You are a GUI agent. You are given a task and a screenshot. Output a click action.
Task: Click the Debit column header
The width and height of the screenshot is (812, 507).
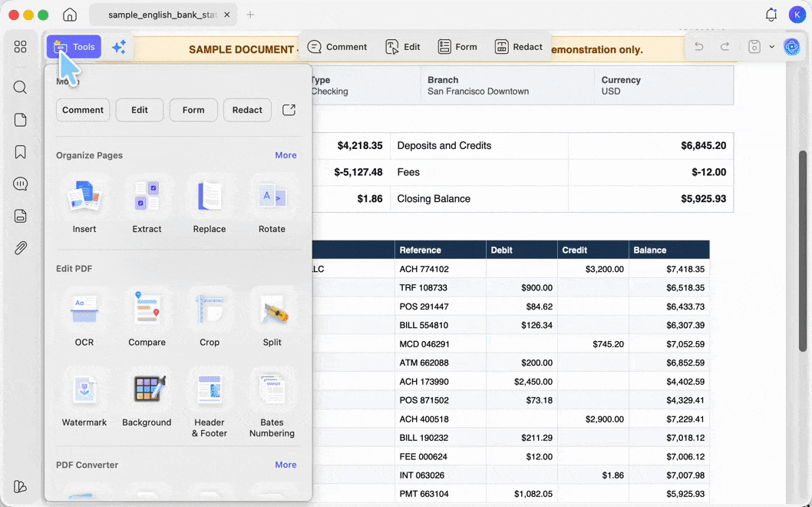pyautogui.click(x=521, y=250)
